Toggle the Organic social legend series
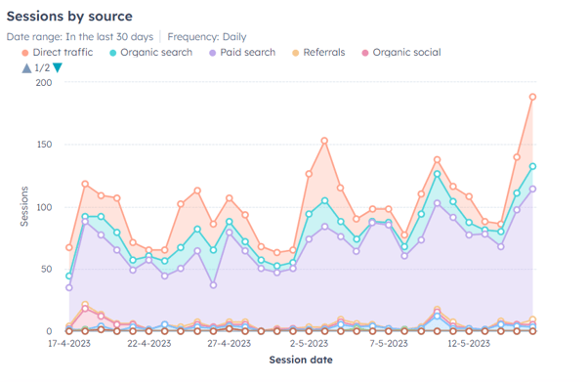The width and height of the screenshot is (588, 382). tap(401, 53)
